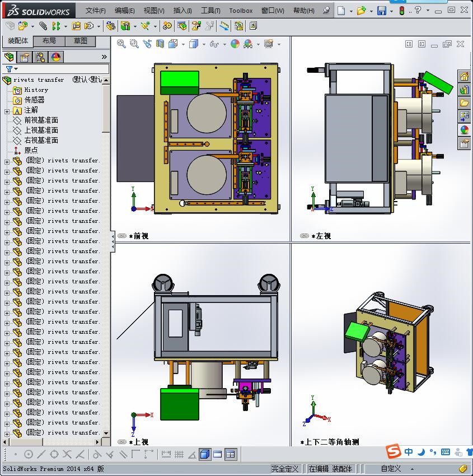The image size is (473, 476).
Task: Toggle the single view layout button
Action: (x=205, y=454)
